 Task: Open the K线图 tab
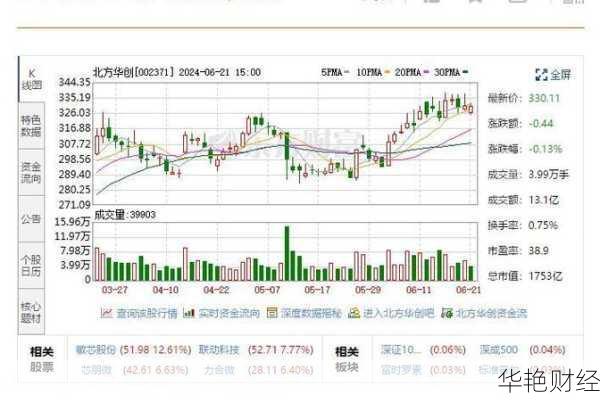click(x=32, y=79)
